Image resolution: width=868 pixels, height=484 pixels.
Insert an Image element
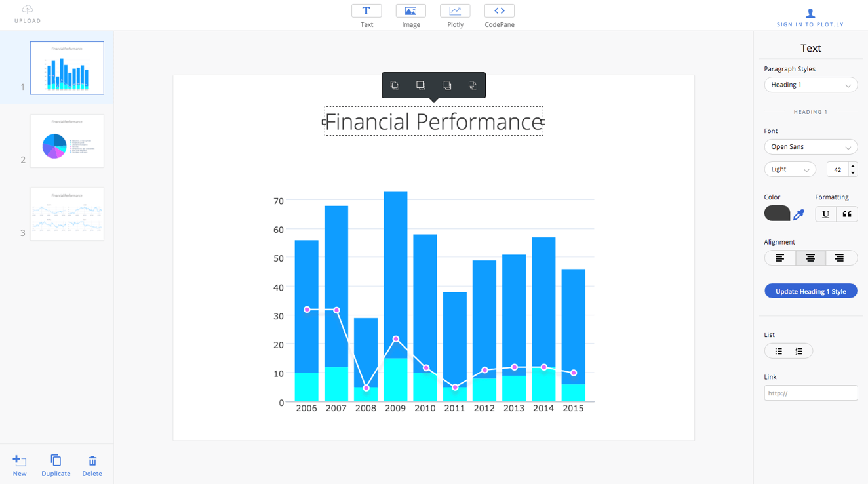click(410, 10)
